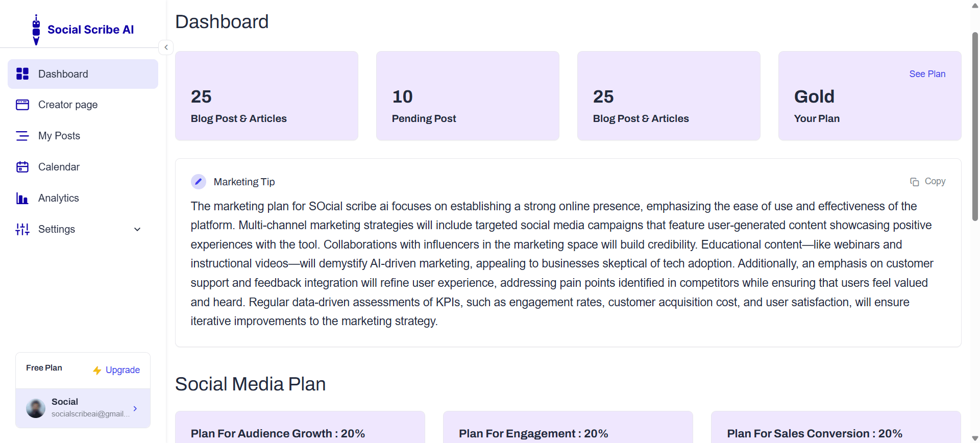The height and width of the screenshot is (443, 980).
Task: Expand the Settings submenu arrow
Action: (x=137, y=229)
